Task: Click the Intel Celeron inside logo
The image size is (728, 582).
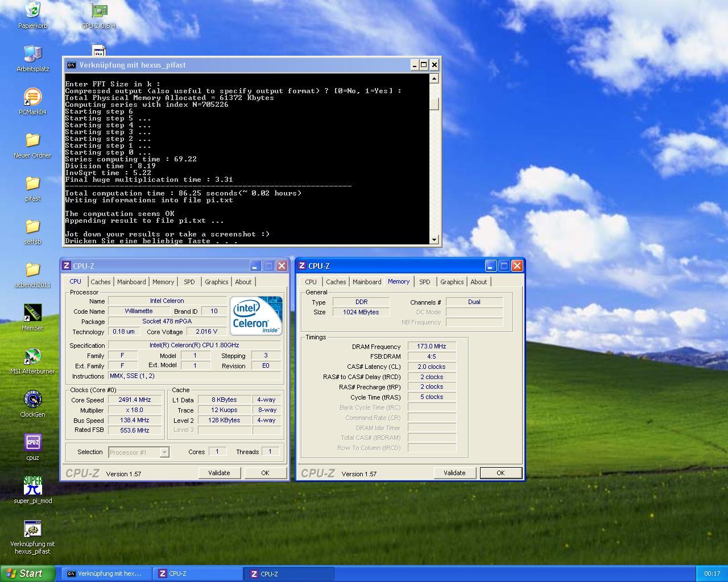Action: point(256,315)
